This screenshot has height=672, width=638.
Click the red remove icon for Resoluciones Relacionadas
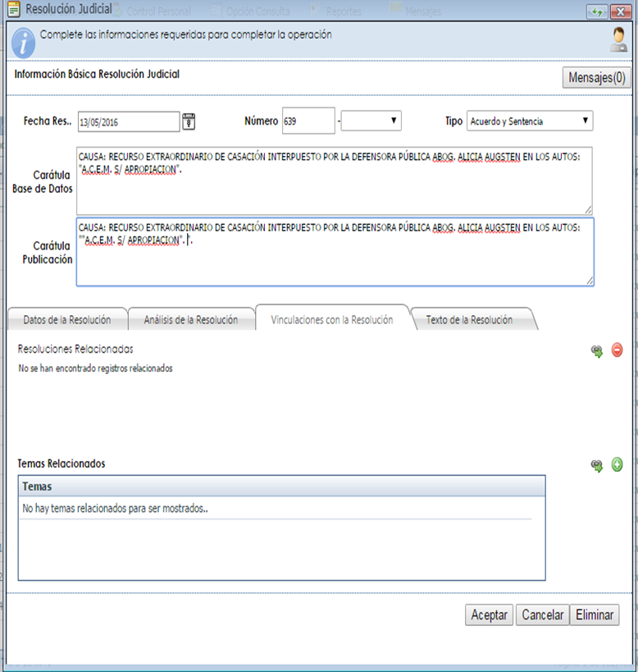(x=617, y=350)
